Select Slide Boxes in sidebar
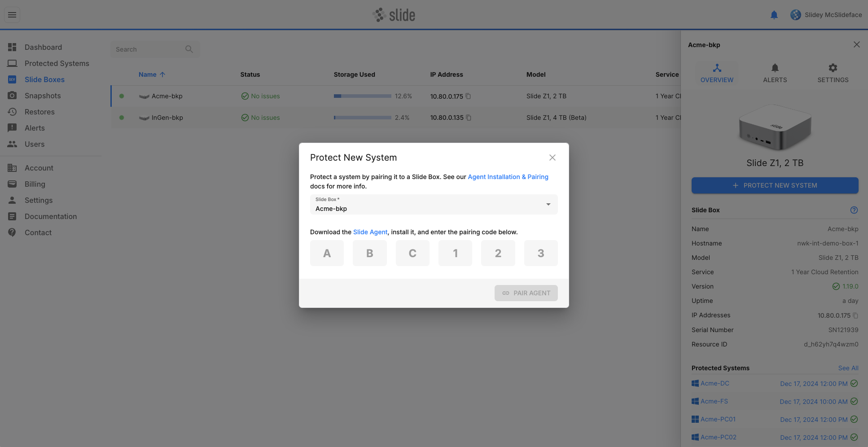 click(44, 79)
